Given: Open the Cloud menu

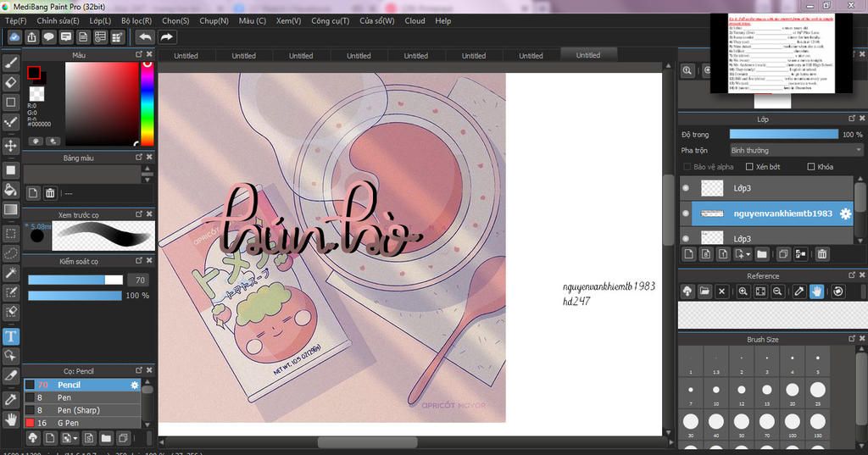Looking at the screenshot, I should [415, 20].
